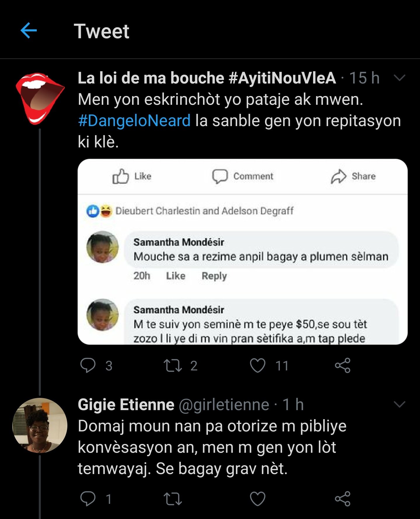Go back using the blue arrow
The image size is (420, 519).
[x=29, y=30]
